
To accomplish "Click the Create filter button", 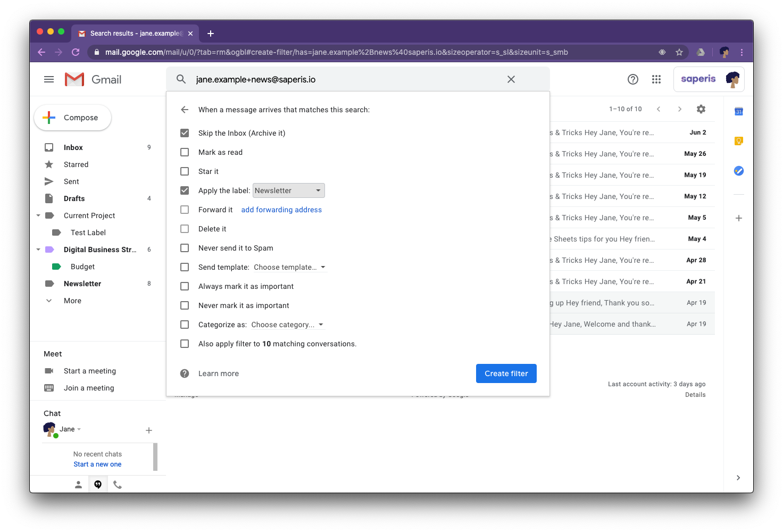I will (x=506, y=373).
